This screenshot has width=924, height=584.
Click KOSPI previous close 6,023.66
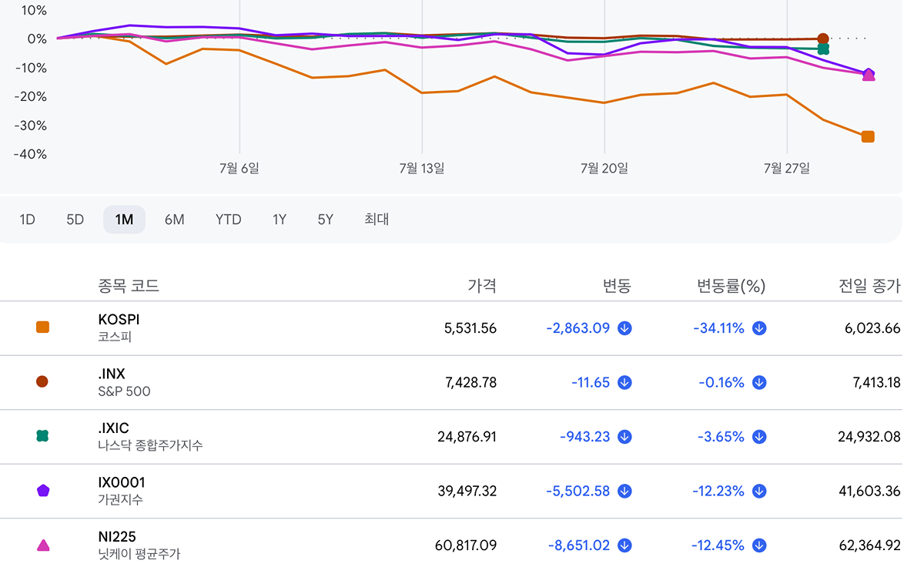coord(872,328)
